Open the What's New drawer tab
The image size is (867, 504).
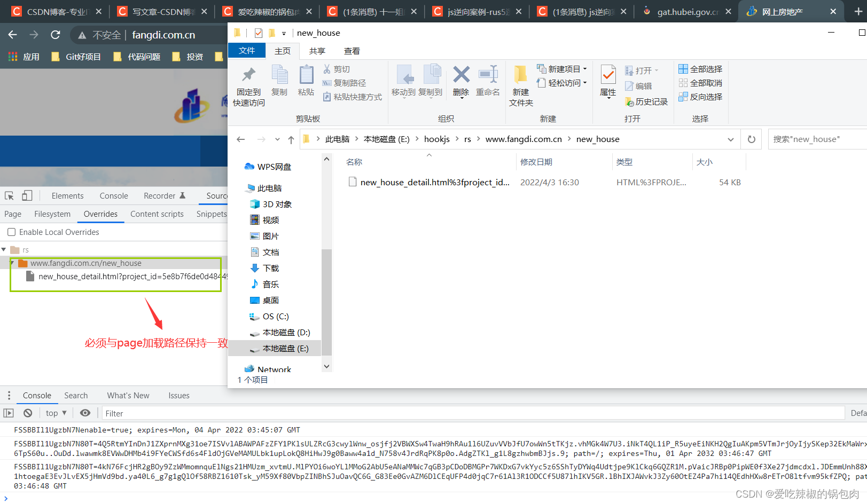128,395
